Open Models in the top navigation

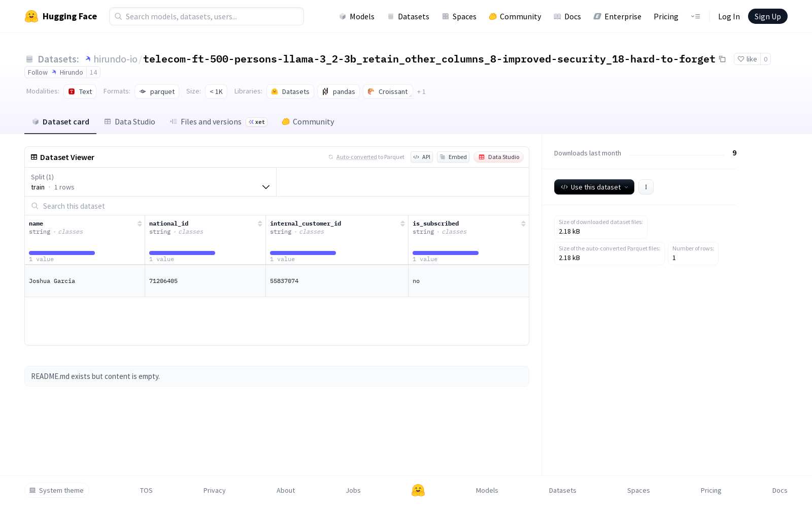[x=357, y=16]
